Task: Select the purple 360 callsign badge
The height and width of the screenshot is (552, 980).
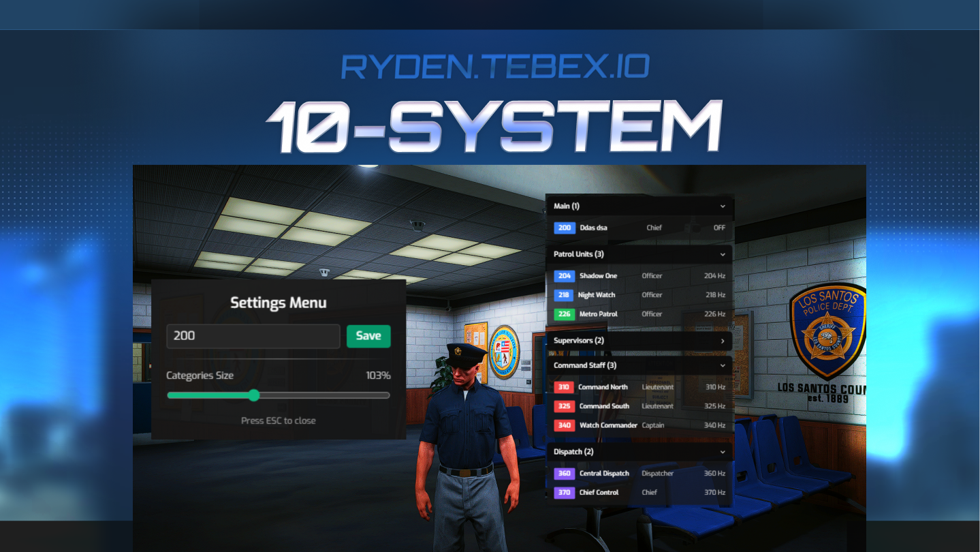Action: click(565, 474)
